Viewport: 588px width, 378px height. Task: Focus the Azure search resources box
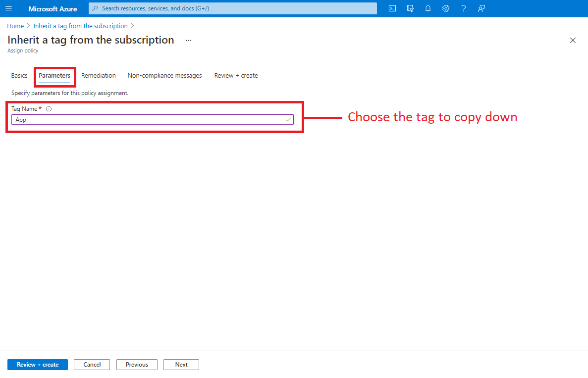click(233, 8)
